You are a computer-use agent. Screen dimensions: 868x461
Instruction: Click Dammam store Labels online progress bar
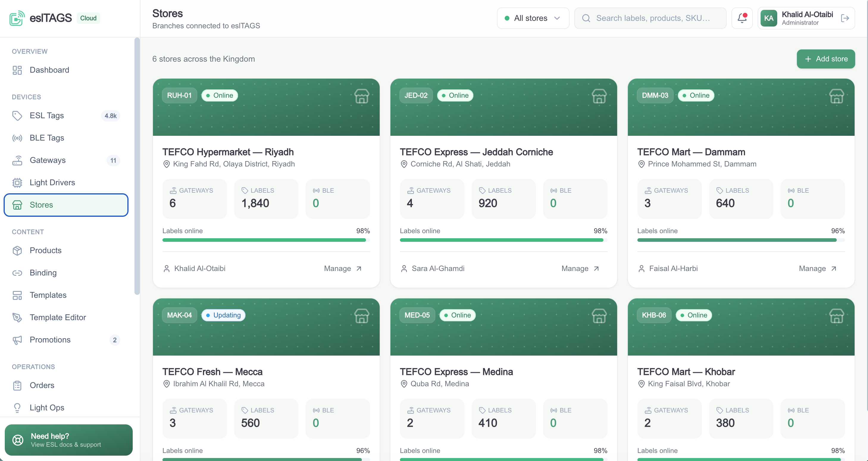pyautogui.click(x=741, y=240)
